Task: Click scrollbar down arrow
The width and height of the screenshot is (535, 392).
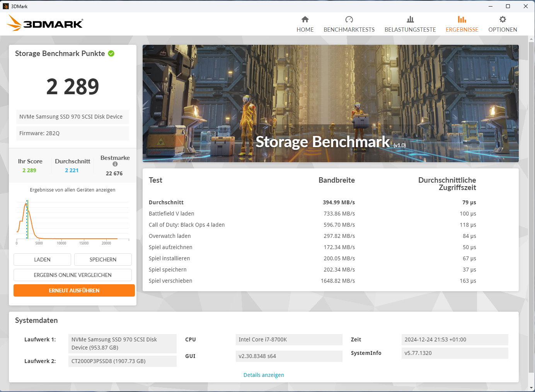Action: [x=531, y=388]
